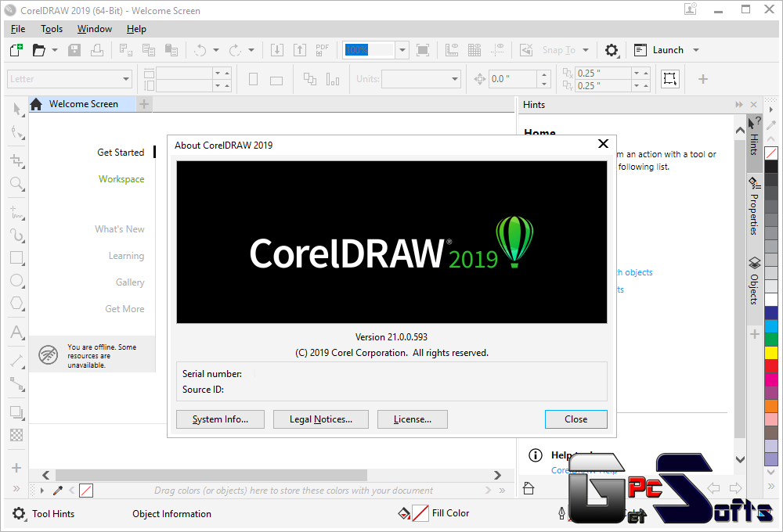Select the Crop tool
783x532 pixels.
point(17,160)
